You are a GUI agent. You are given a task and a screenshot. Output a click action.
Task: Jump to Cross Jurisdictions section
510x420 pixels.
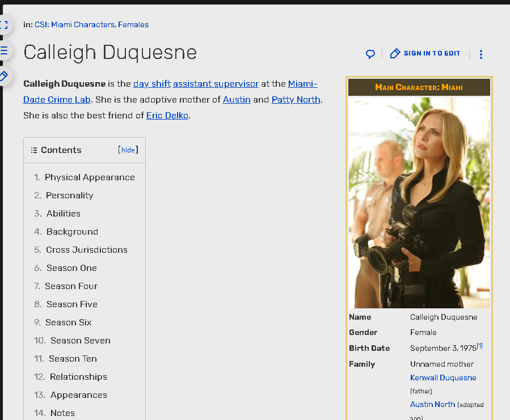click(x=87, y=250)
